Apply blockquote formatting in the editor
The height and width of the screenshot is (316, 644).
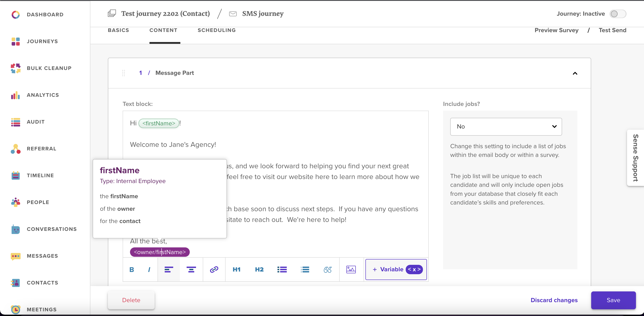328,269
